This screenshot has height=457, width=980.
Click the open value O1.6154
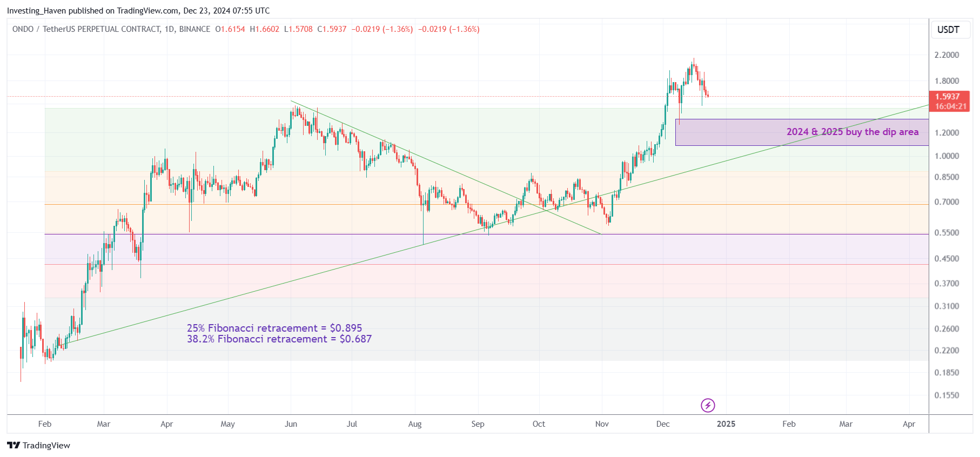point(230,29)
